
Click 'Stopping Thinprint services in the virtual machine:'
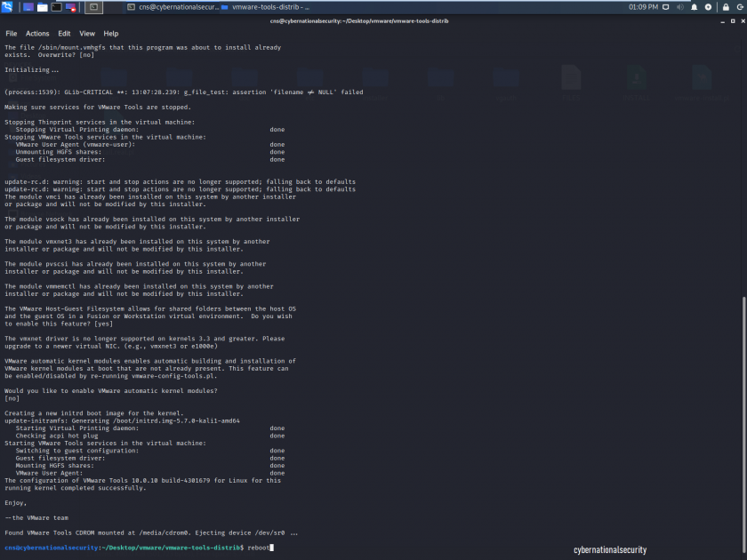pyautogui.click(x=100, y=123)
